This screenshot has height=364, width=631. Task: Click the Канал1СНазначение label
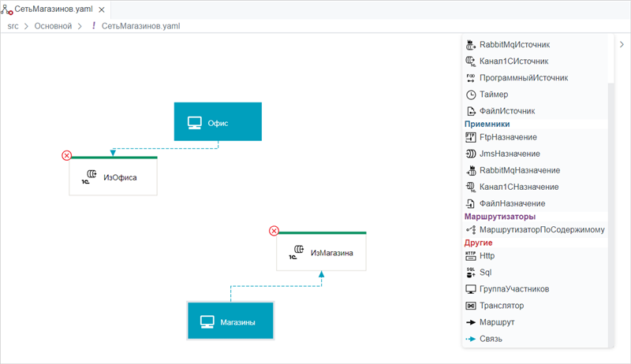point(519,187)
